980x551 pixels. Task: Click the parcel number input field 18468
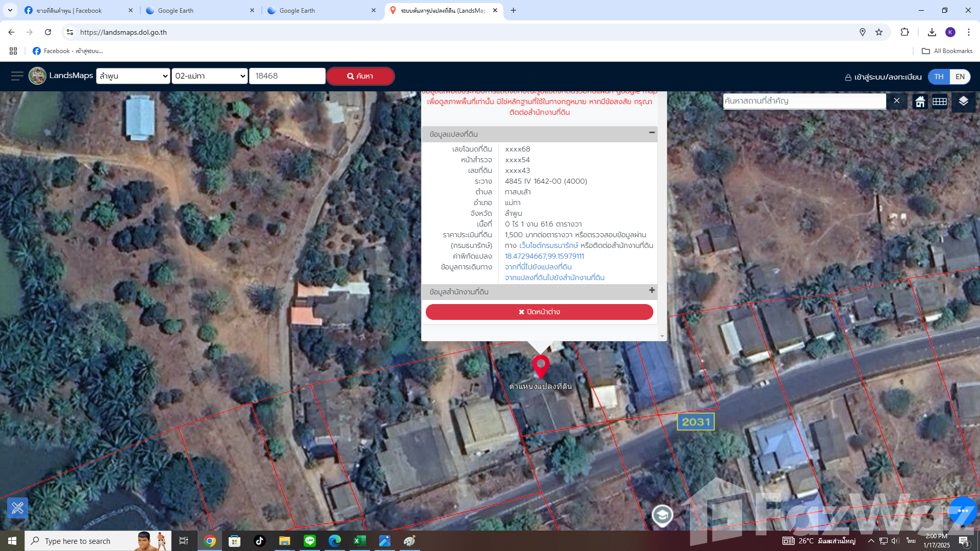[x=287, y=76]
